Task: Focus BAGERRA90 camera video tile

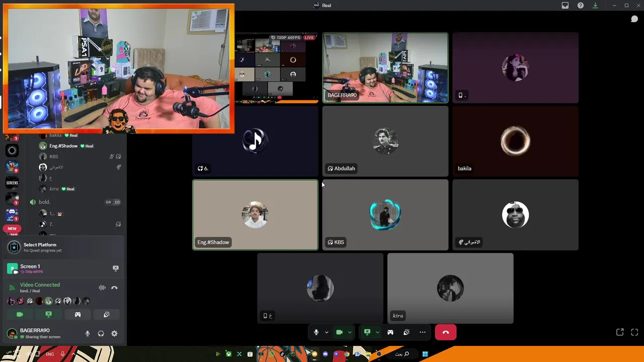Action: [385, 68]
